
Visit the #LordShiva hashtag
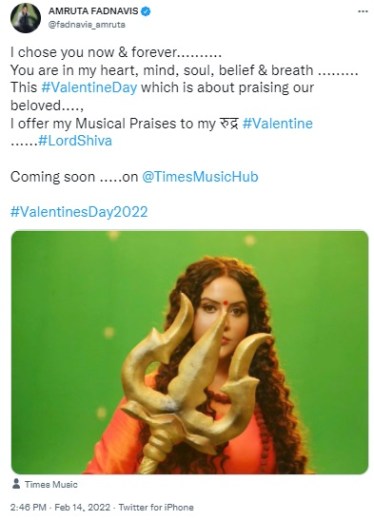[75, 141]
